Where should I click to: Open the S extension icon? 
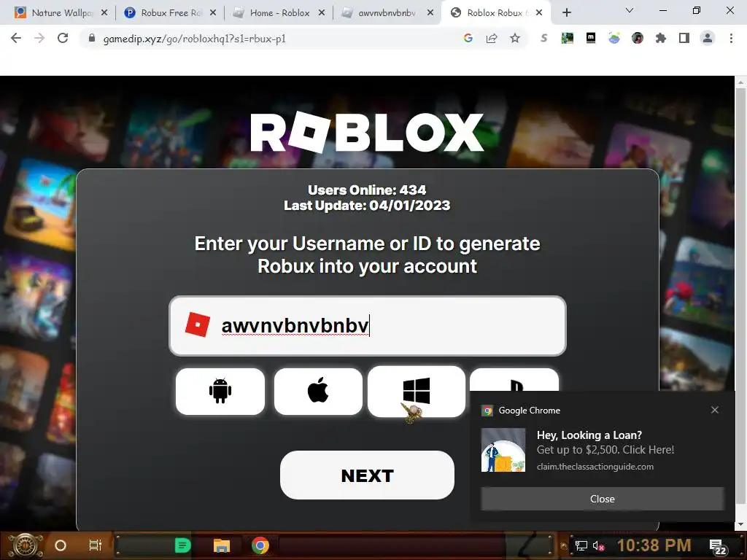543,38
